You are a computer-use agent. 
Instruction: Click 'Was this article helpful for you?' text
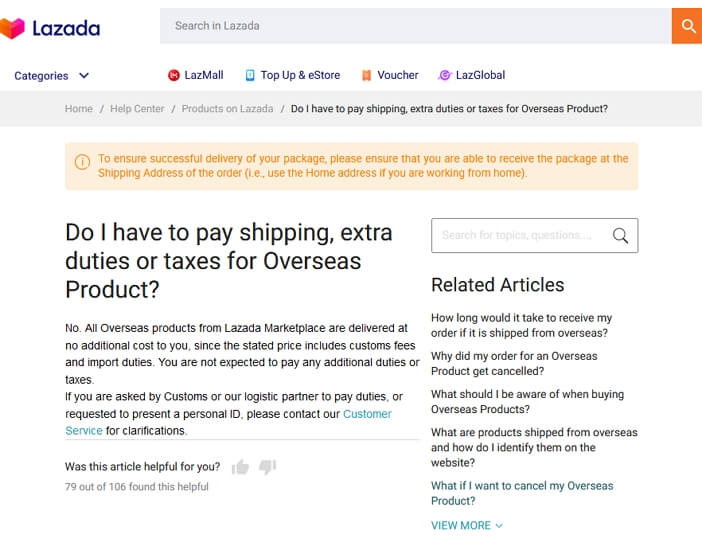tap(142, 467)
